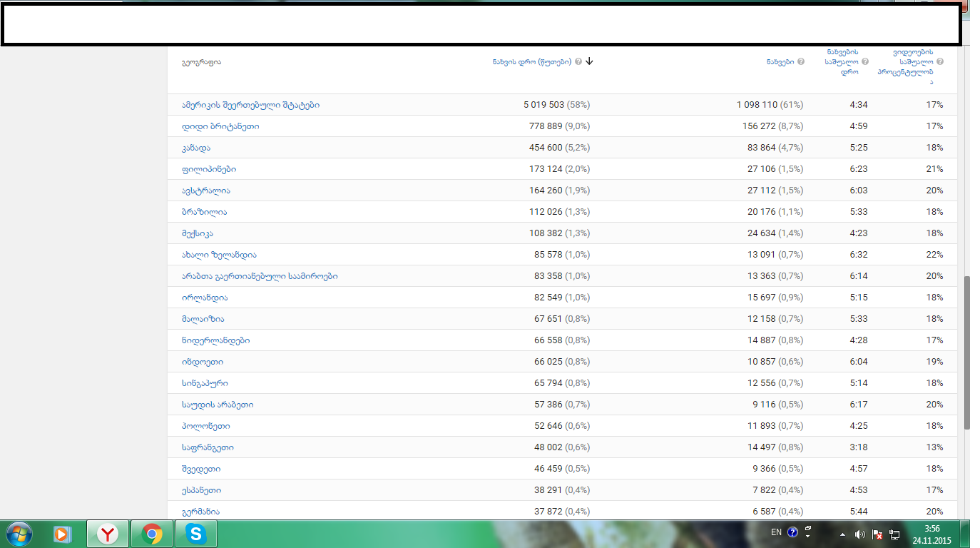Open Action Center flag icon in tray
Viewport: 980px width, 548px height.
coord(877,534)
